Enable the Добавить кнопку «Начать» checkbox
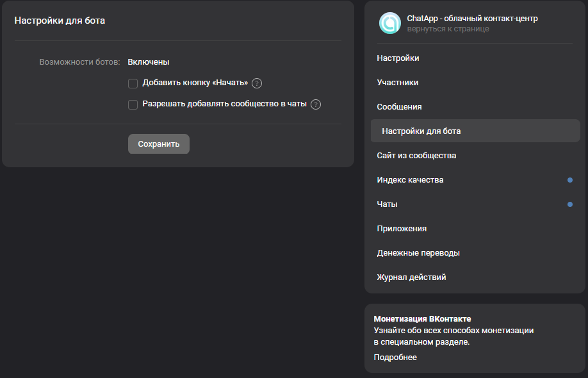The width and height of the screenshot is (588, 378). [133, 83]
